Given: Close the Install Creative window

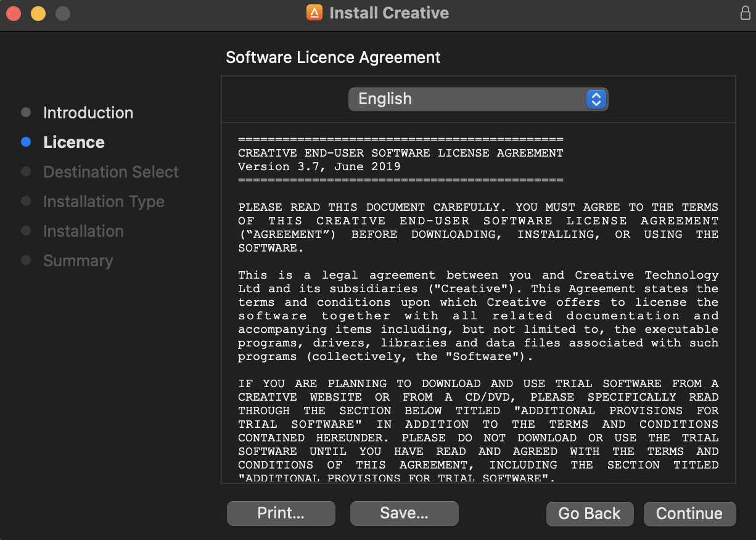Looking at the screenshot, I should coord(14,13).
